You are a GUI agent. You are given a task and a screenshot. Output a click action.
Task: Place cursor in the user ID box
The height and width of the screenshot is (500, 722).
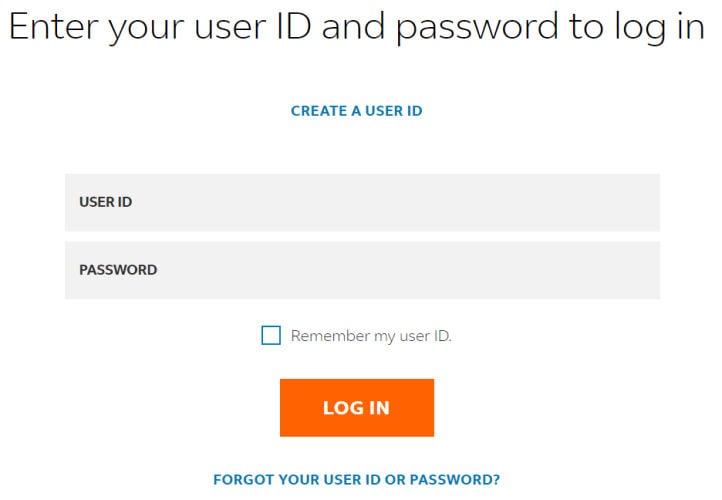tap(362, 203)
